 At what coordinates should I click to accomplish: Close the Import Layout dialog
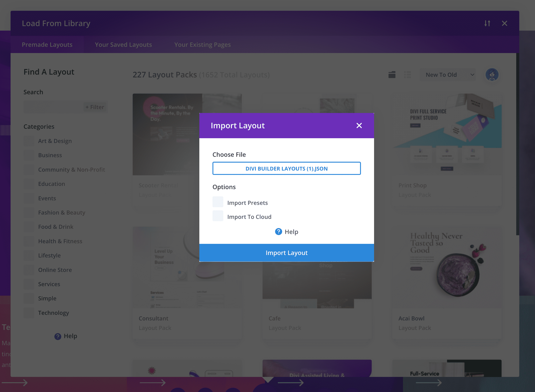point(359,125)
